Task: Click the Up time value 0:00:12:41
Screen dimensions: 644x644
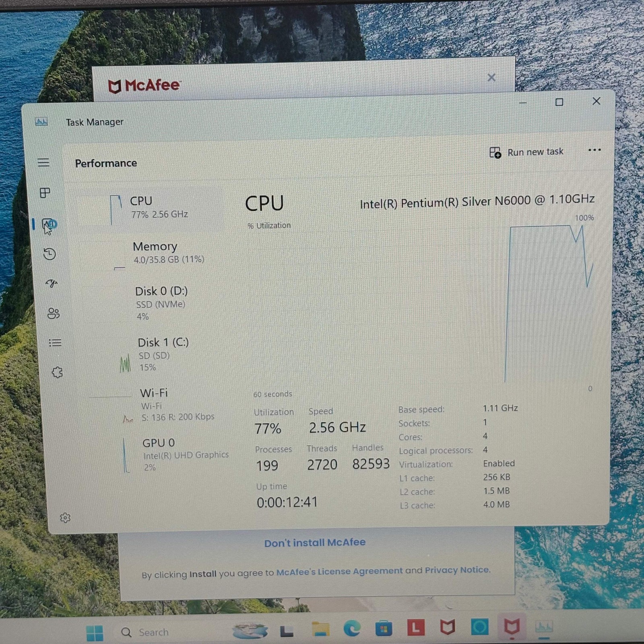Action: point(287,502)
